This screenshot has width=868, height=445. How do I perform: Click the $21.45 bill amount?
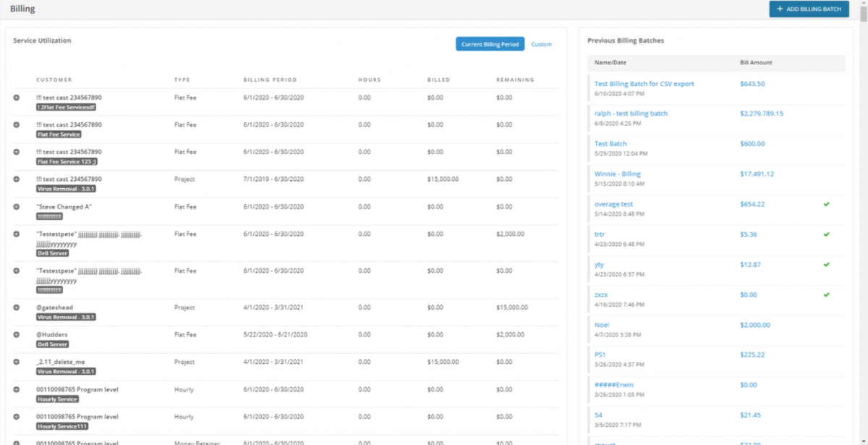click(x=751, y=415)
